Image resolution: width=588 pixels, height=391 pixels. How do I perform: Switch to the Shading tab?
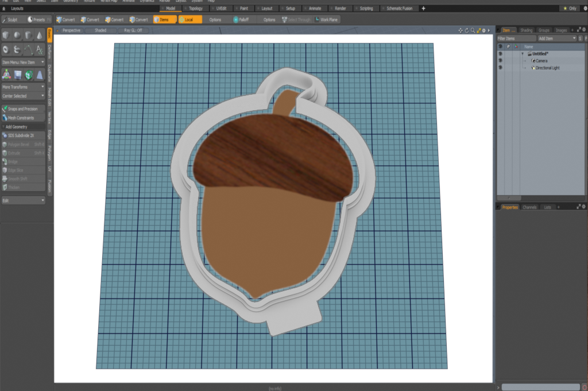(527, 30)
